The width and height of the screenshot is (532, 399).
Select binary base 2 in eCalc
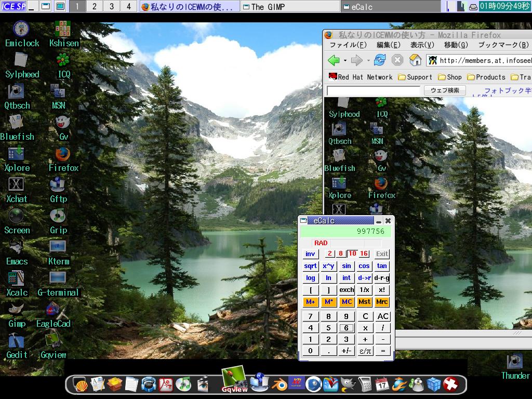pos(330,254)
